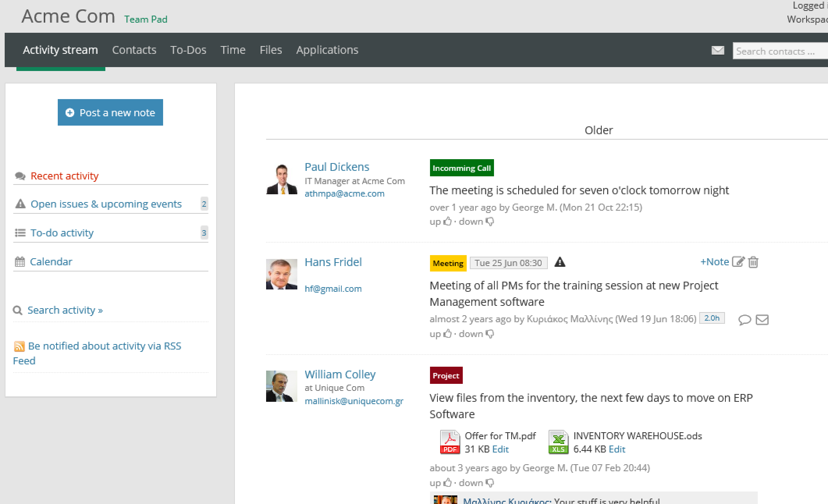Viewport: 828px width, 504px height.
Task: Click Post a new note button
Action: point(110,112)
